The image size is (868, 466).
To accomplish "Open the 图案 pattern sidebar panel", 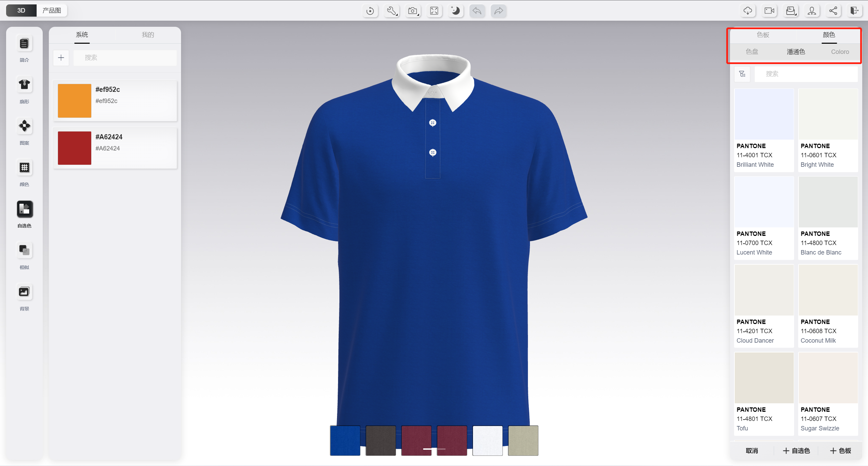I will (24, 126).
